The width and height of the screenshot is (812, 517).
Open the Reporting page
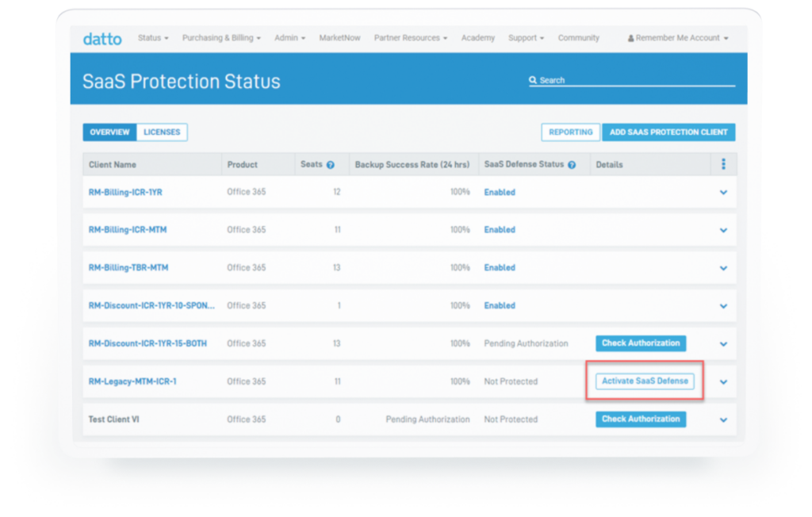(570, 132)
